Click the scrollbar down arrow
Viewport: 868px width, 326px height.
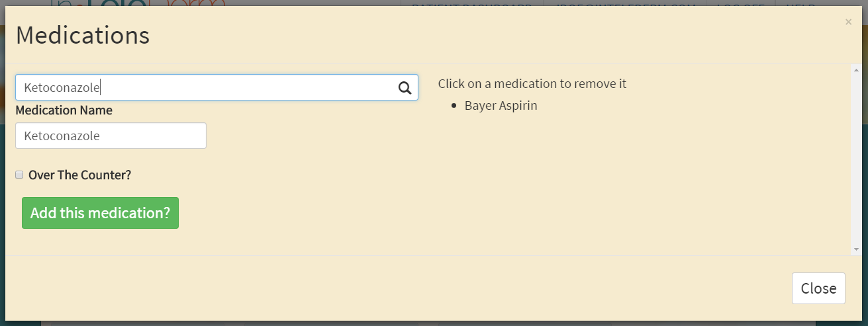point(856,249)
